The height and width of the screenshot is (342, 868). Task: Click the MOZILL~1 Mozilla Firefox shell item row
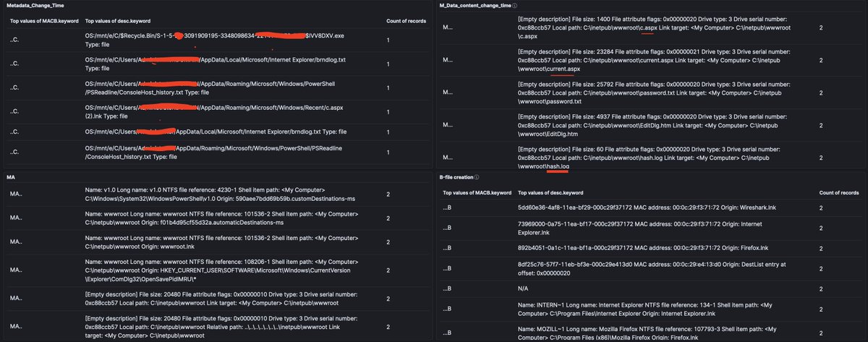651,333
